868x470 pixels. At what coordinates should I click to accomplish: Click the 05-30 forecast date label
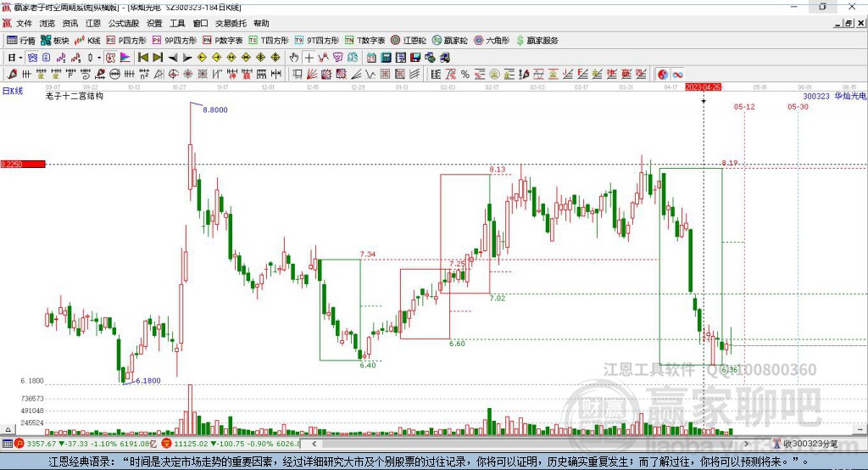(798, 106)
